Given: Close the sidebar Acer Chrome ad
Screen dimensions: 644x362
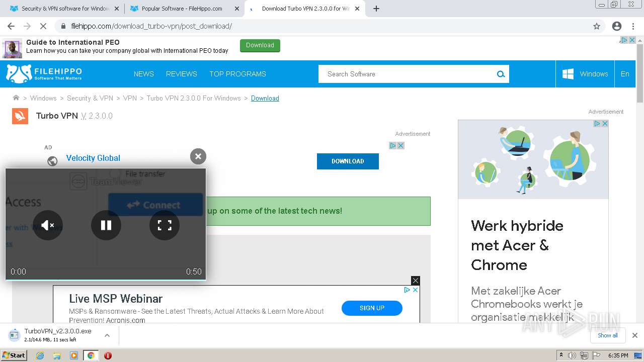Looking at the screenshot, I should click(605, 123).
